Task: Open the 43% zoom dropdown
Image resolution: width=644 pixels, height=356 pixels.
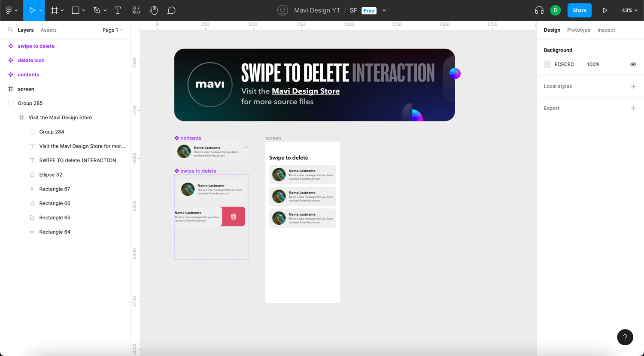Action: point(629,10)
